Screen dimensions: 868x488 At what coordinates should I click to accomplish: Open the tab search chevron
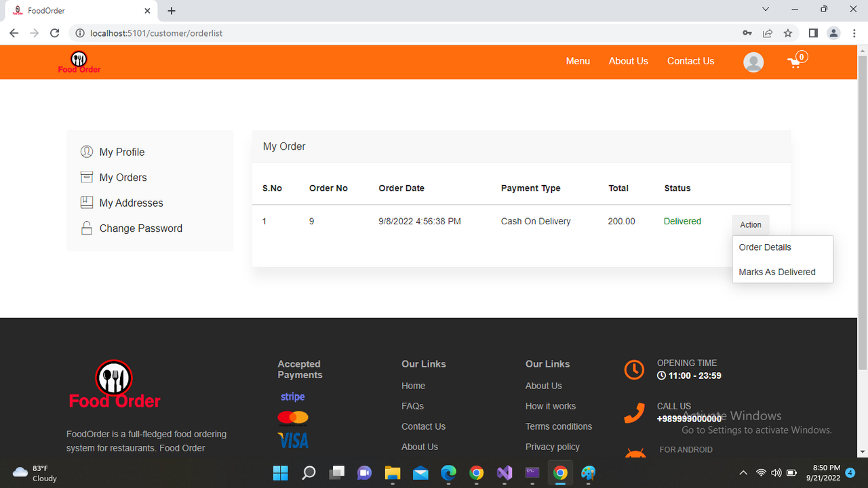coord(766,9)
